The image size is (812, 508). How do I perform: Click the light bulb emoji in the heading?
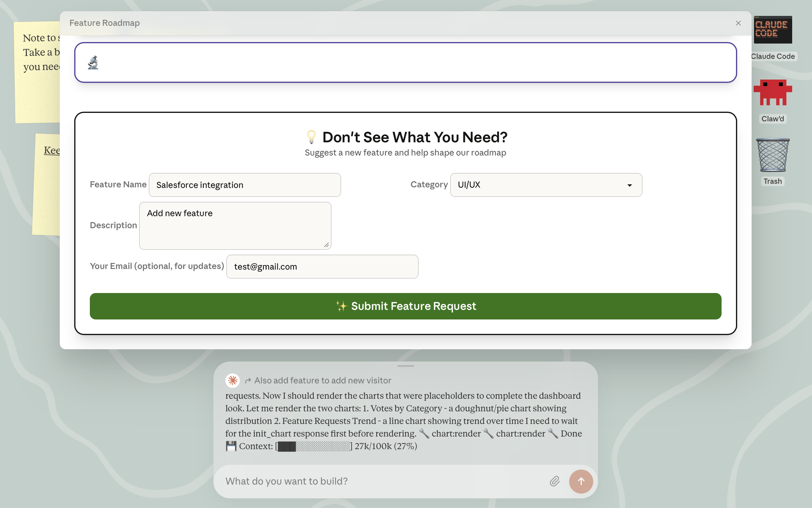pyautogui.click(x=311, y=137)
